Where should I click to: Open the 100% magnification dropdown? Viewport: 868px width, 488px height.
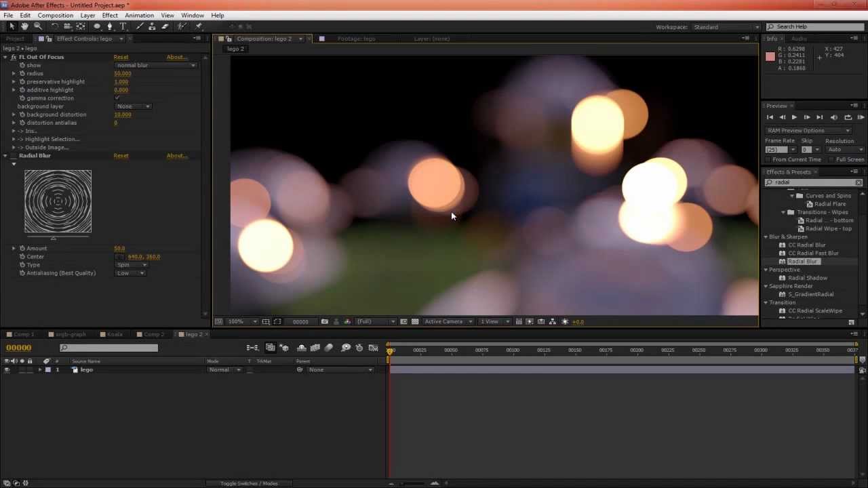(x=241, y=321)
